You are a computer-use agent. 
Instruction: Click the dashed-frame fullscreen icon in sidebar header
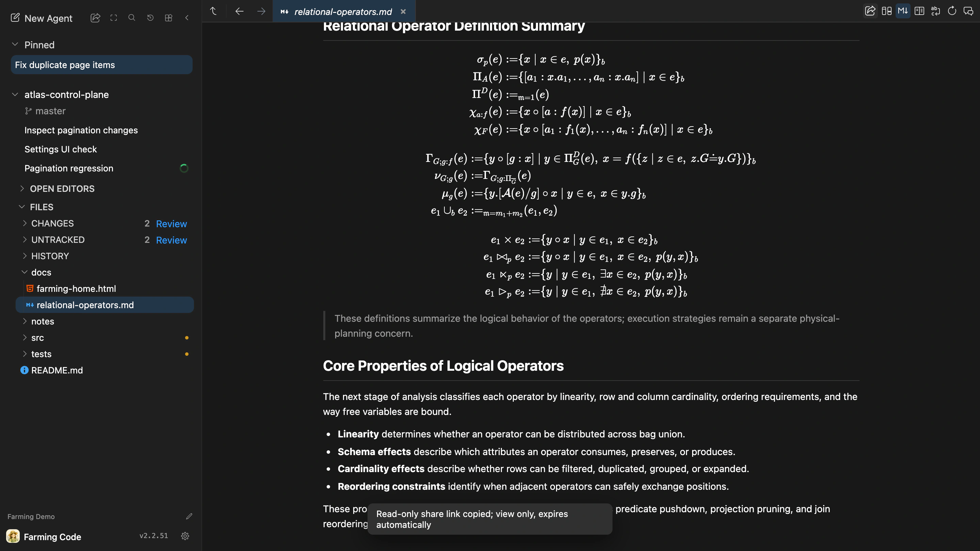click(x=113, y=18)
